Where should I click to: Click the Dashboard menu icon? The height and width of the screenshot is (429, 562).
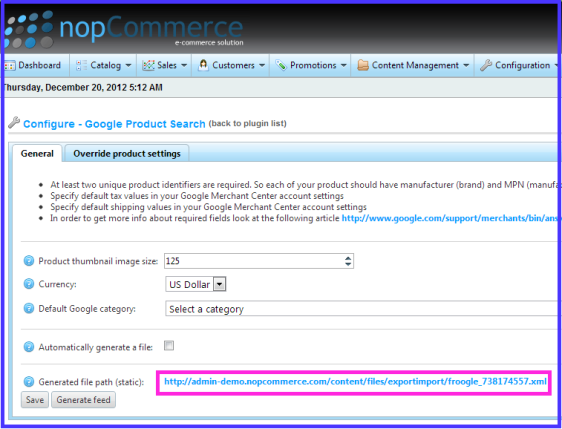(x=9, y=66)
